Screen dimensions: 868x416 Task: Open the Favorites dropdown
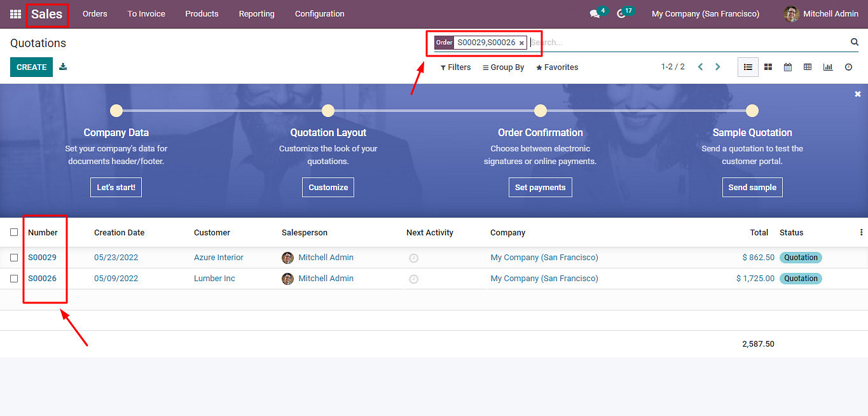[557, 67]
